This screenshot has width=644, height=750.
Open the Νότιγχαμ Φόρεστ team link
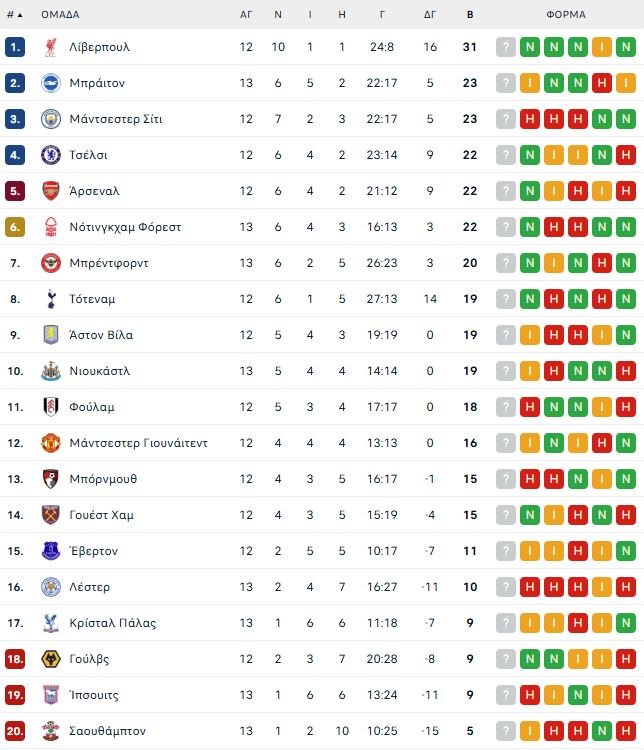tap(125, 227)
